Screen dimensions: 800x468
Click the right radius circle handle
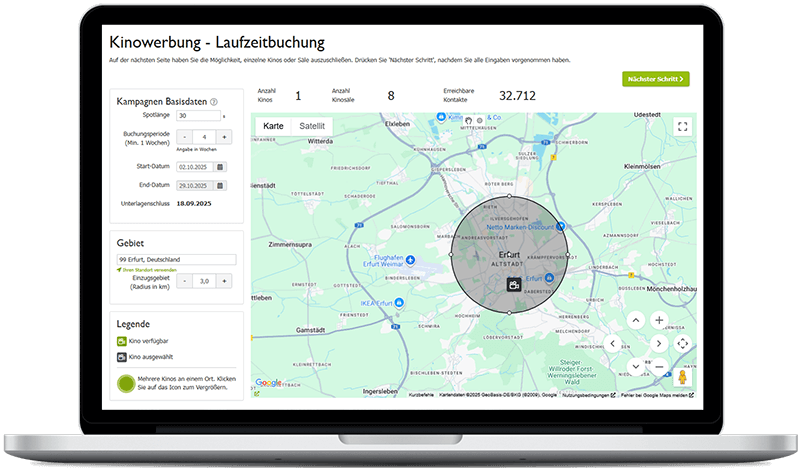coord(568,254)
